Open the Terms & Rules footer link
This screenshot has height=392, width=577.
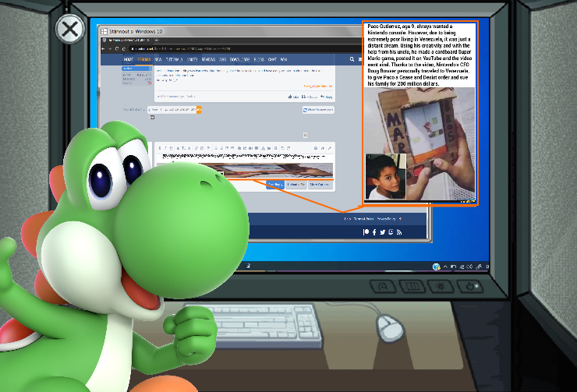click(363, 219)
